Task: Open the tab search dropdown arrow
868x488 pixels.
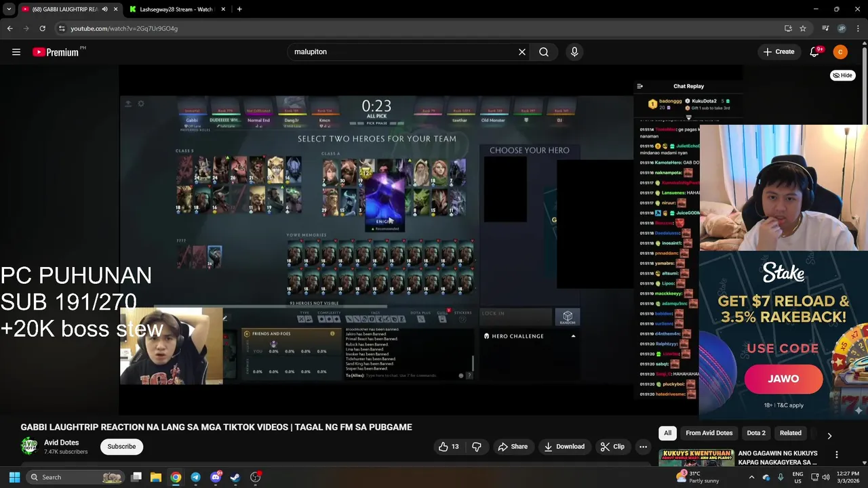Action: (x=9, y=9)
